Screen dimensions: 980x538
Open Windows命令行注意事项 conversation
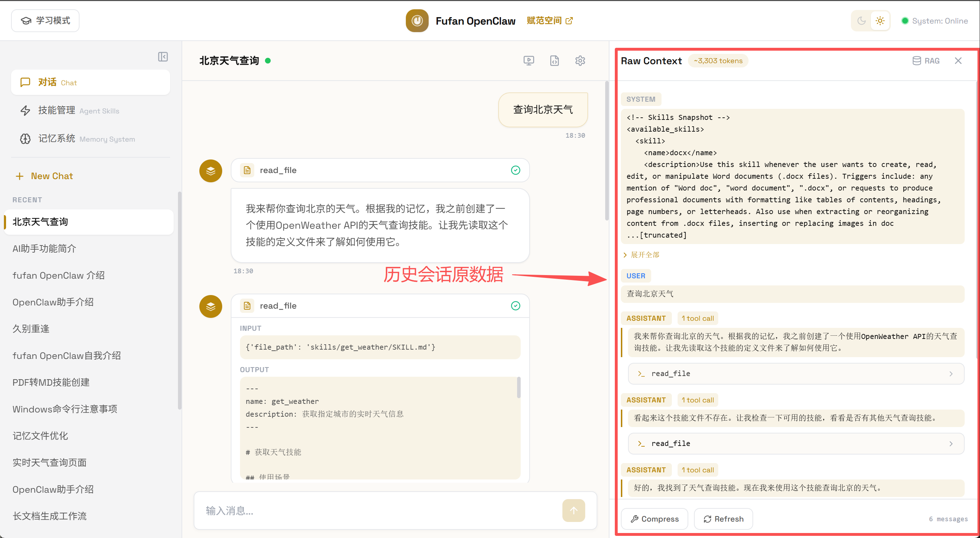[89, 409]
